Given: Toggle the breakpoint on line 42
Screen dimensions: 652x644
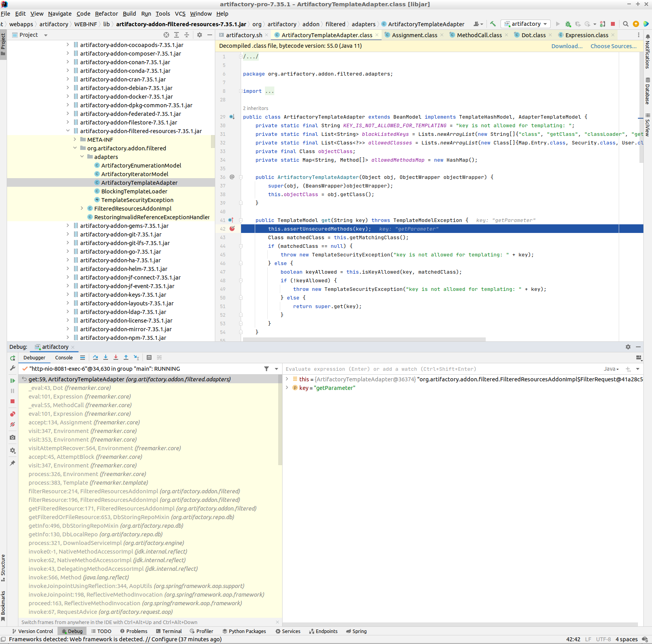Looking at the screenshot, I should tap(232, 229).
